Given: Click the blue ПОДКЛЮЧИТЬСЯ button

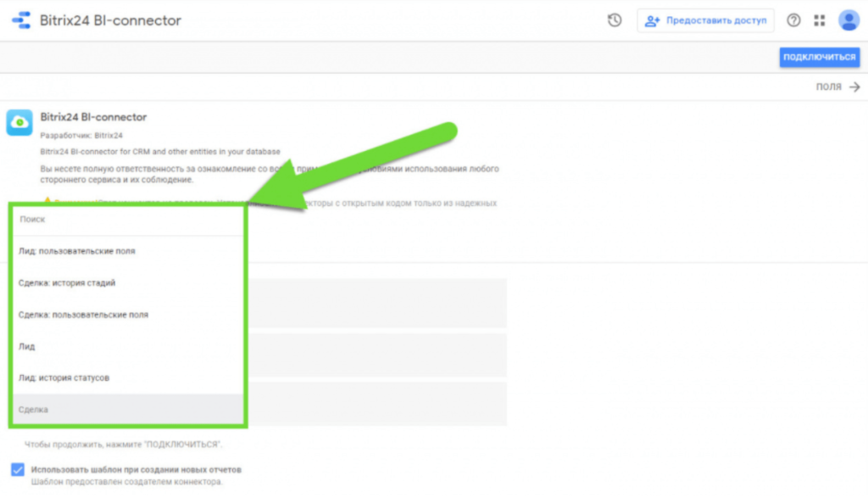Looking at the screenshot, I should point(819,57).
